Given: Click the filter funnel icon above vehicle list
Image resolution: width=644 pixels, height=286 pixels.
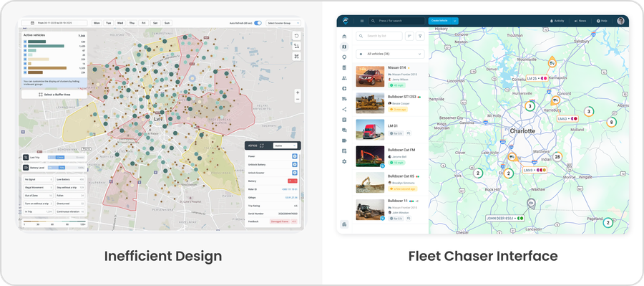Looking at the screenshot, I should tap(420, 37).
